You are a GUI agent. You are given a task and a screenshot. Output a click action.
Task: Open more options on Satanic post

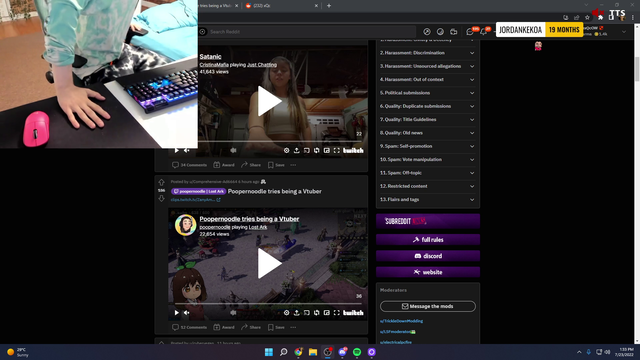pos(293,165)
